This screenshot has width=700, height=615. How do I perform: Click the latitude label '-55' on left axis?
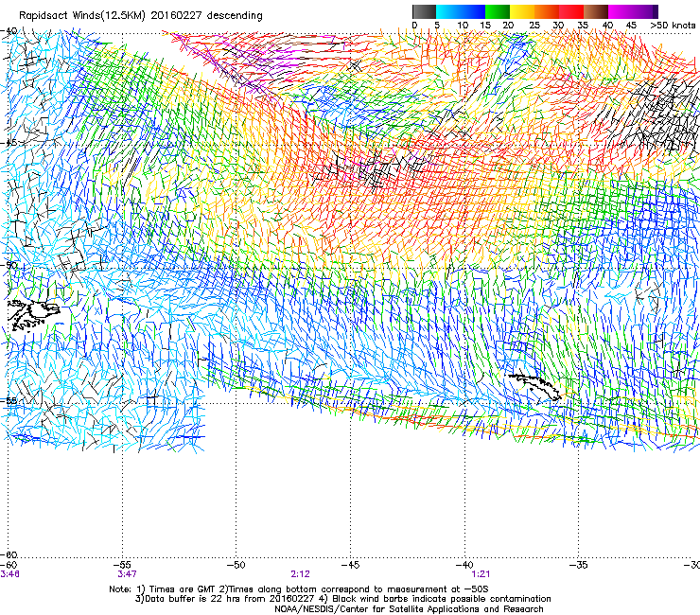click(9, 400)
